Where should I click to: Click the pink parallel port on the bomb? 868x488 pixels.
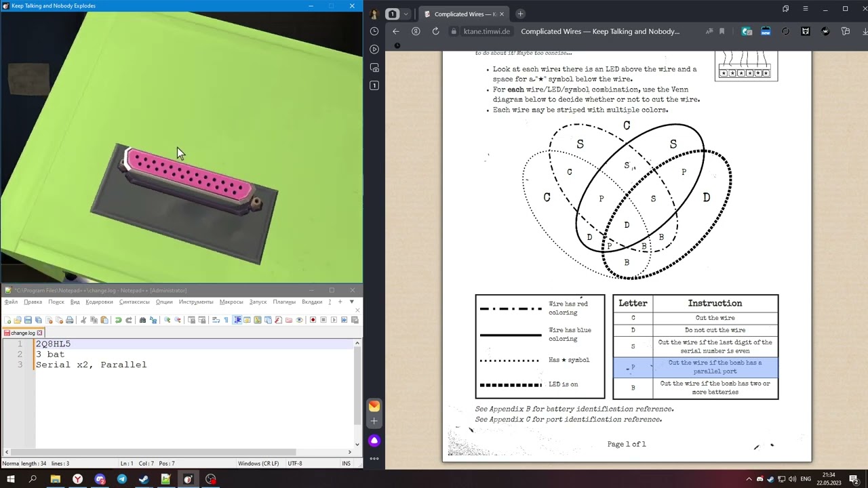(189, 176)
